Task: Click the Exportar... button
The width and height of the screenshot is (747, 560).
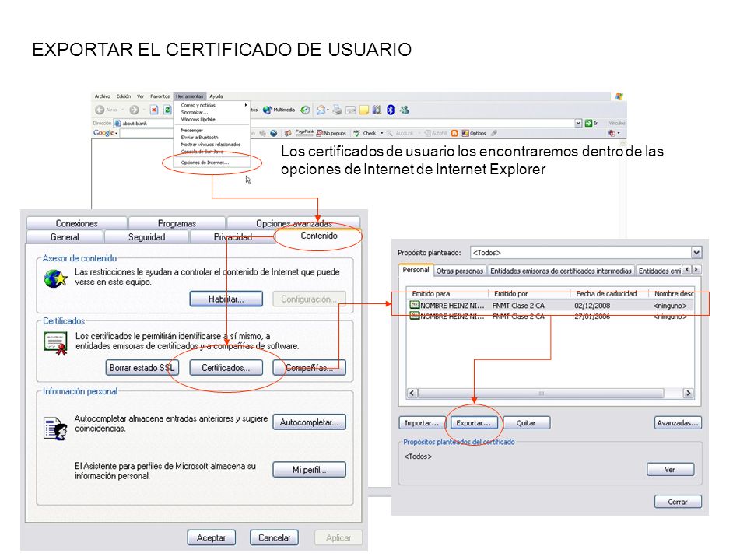Action: pos(474,423)
